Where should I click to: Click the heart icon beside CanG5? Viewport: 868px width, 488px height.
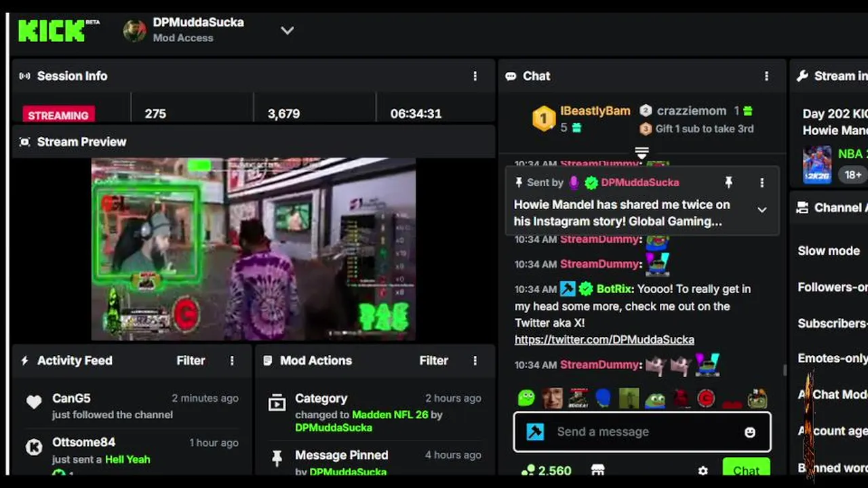34,402
